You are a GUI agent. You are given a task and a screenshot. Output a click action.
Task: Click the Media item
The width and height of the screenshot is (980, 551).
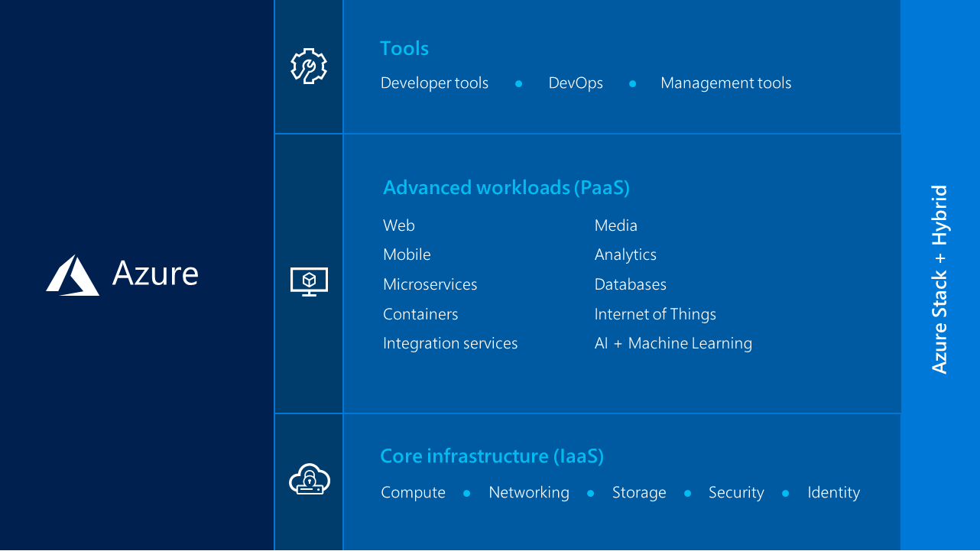coord(615,225)
